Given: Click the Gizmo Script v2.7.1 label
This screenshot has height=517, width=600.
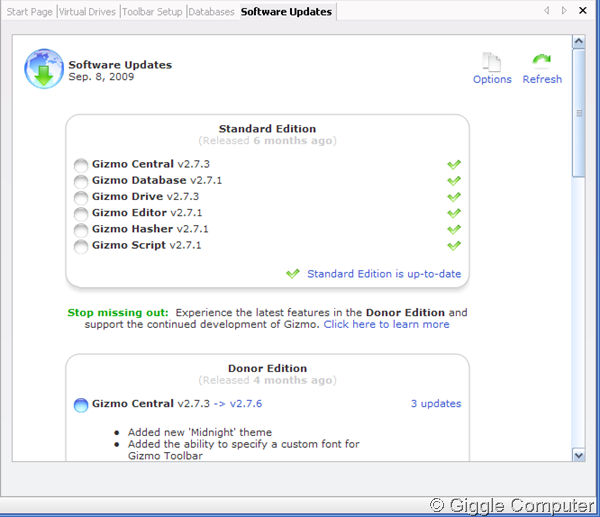Looking at the screenshot, I should [147, 245].
